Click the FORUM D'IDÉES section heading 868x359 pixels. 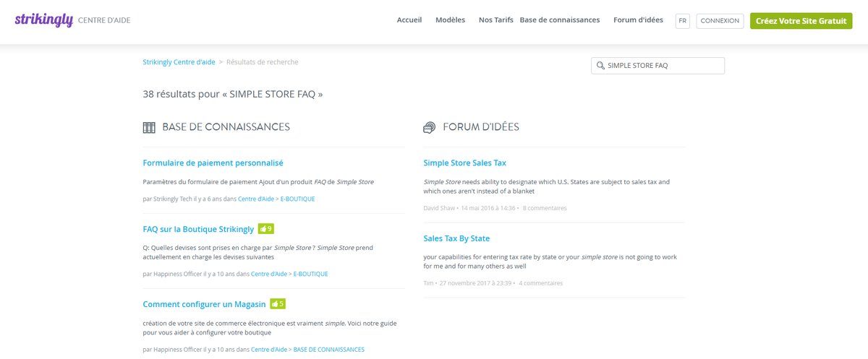481,127
